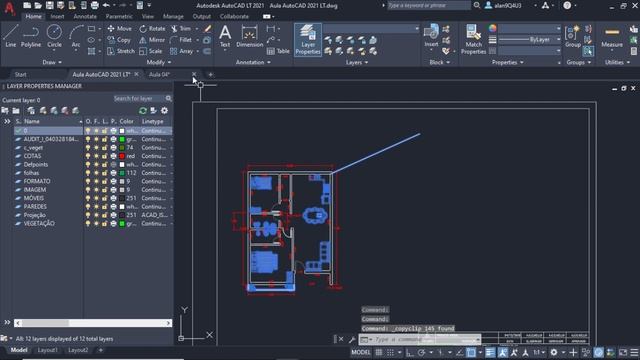The height and width of the screenshot is (360, 640).
Task: Expand the Modify panel dropdown
Action: pyautogui.click(x=159, y=62)
